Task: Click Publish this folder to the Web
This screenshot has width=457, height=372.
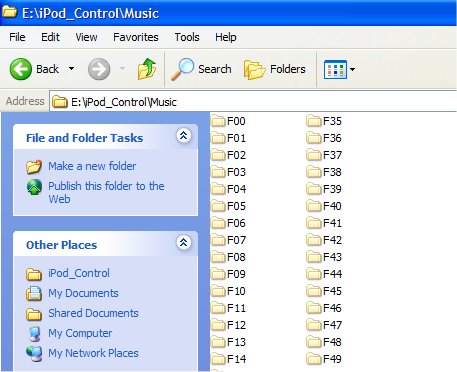Action: coord(106,192)
